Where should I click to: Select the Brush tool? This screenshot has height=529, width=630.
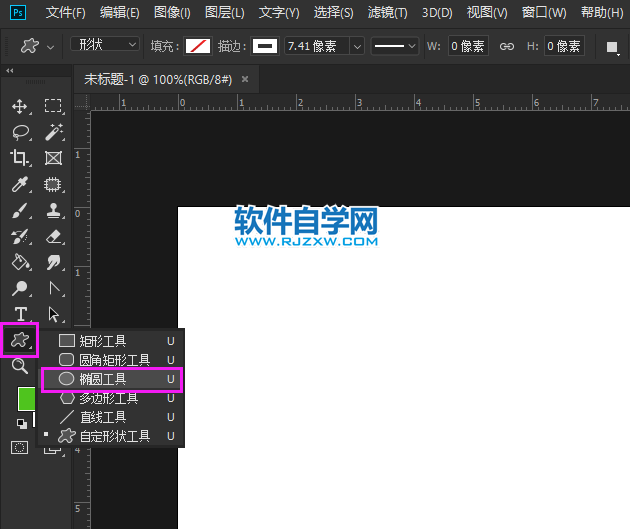19,211
